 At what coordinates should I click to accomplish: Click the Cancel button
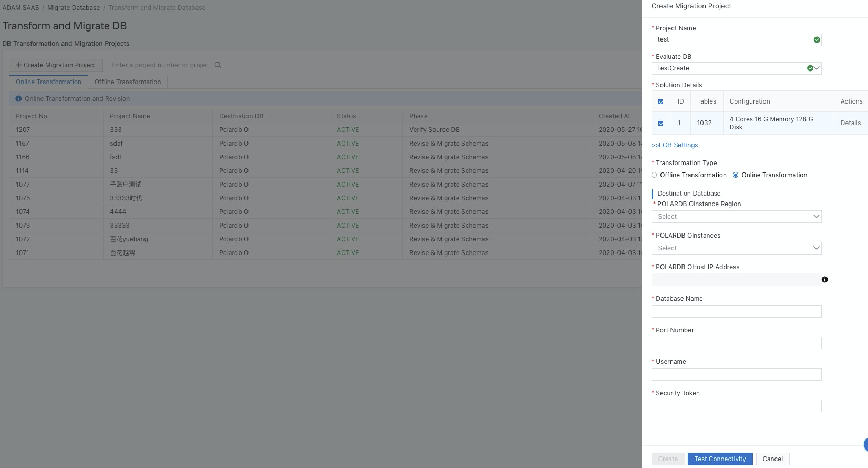coord(772,459)
